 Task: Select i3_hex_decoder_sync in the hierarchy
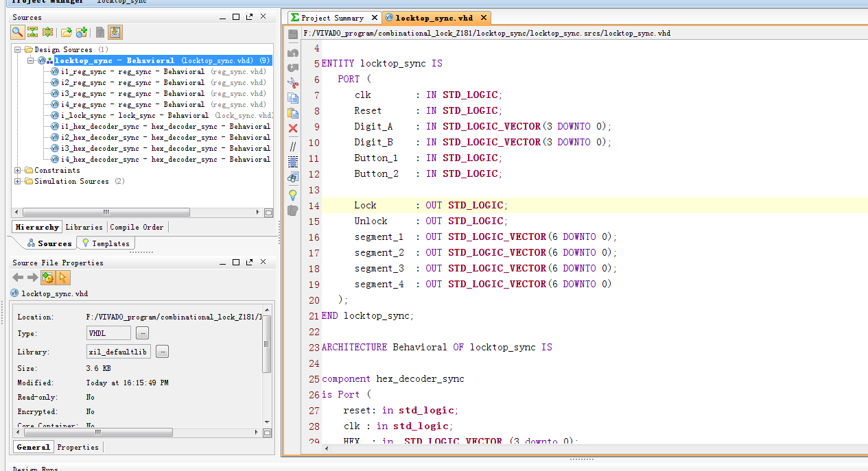pyautogui.click(x=162, y=148)
